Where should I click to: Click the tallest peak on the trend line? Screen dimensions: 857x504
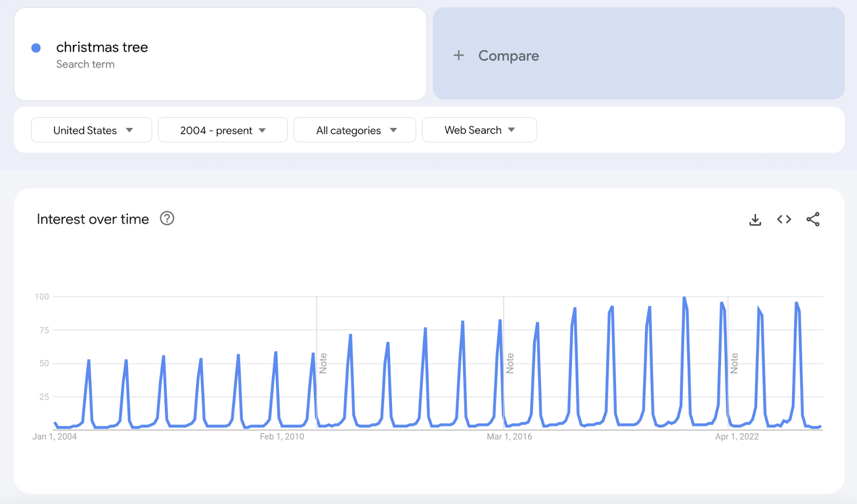(684, 298)
